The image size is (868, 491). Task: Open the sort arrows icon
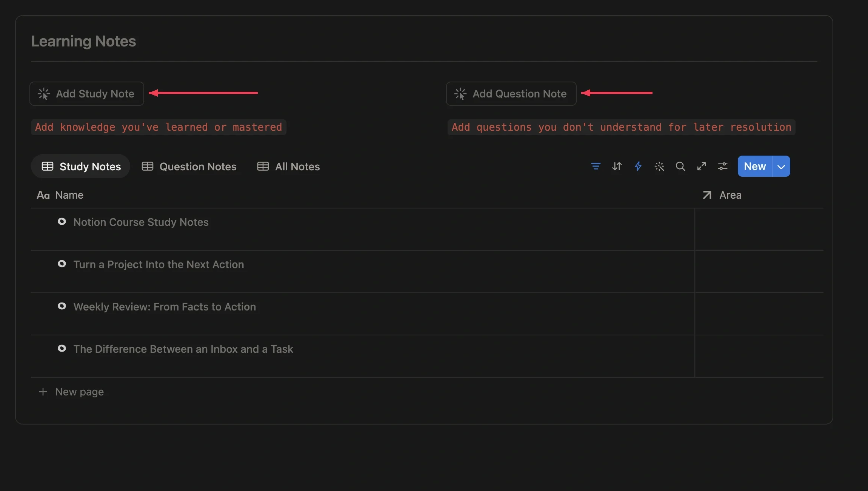[617, 166]
